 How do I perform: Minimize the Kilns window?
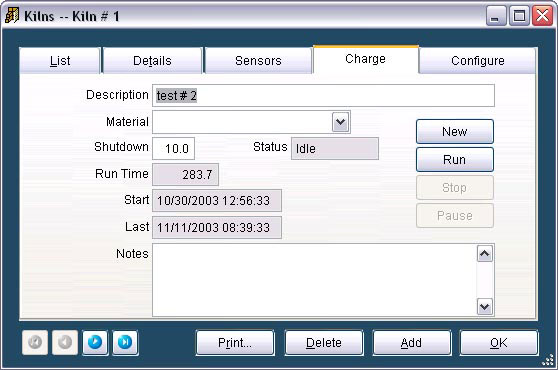[496, 16]
